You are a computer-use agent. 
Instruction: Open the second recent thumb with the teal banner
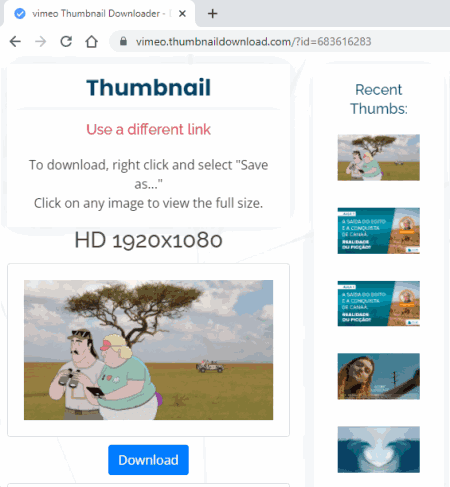378,231
